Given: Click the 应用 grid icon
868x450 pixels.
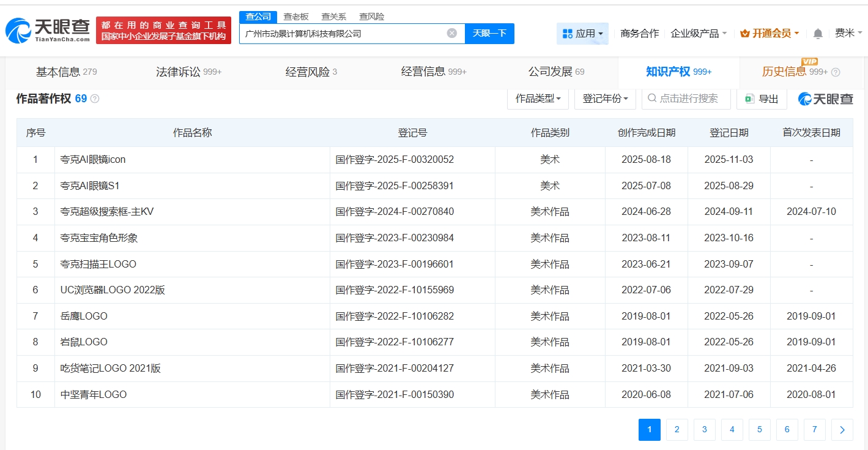Looking at the screenshot, I should [x=569, y=33].
